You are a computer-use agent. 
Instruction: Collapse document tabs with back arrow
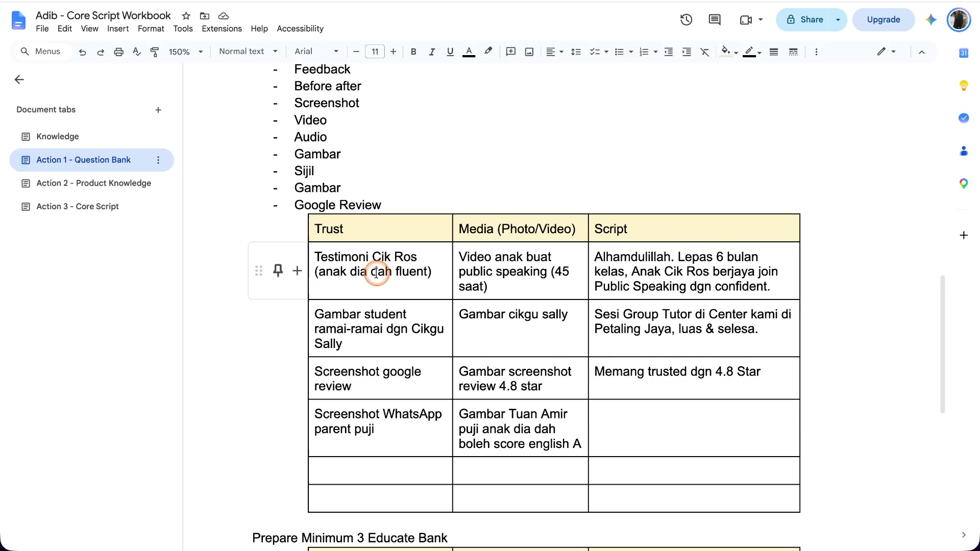click(19, 80)
